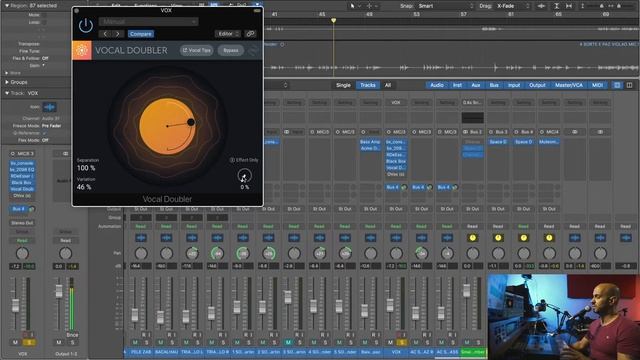The width and height of the screenshot is (640, 360).
Task: Toggle the Audio channel filter
Action: coord(437,85)
